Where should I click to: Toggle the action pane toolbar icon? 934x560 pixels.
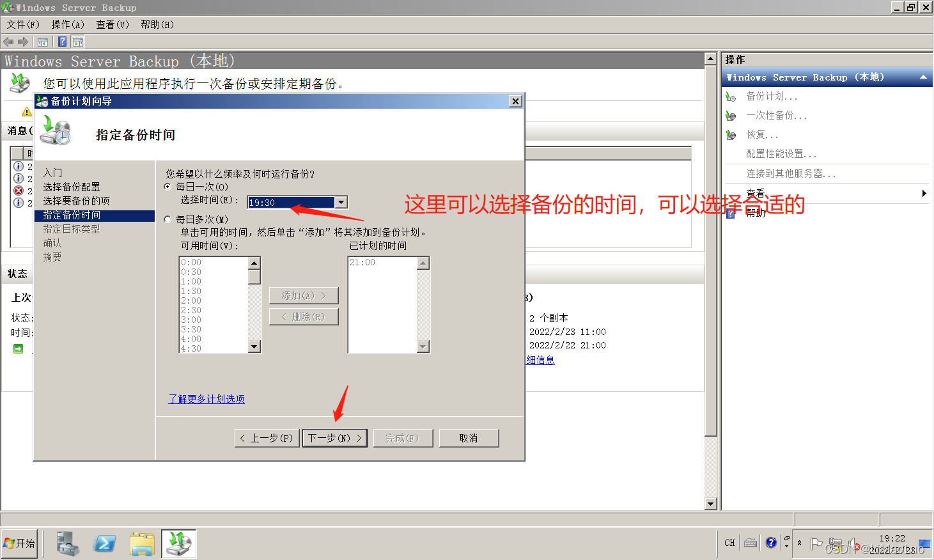coord(78,42)
